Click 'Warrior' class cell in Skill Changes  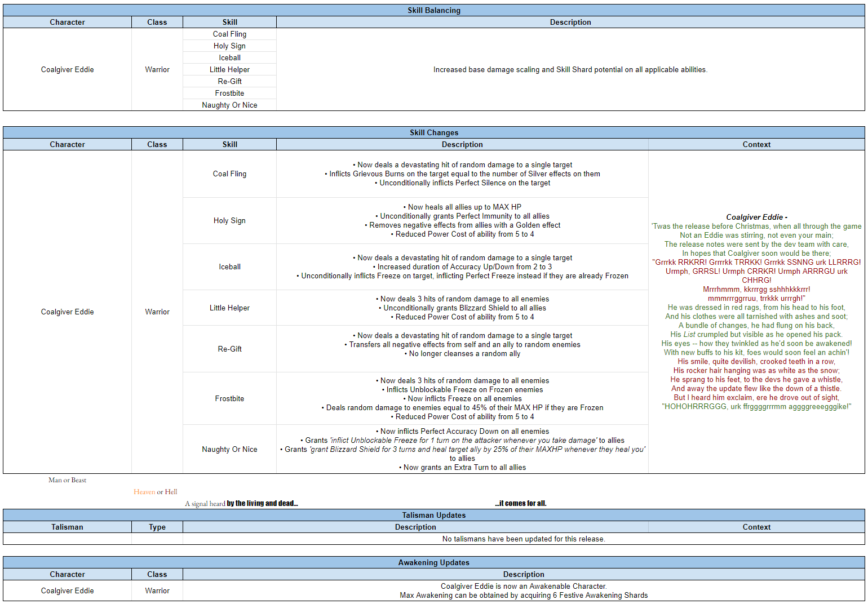(157, 312)
